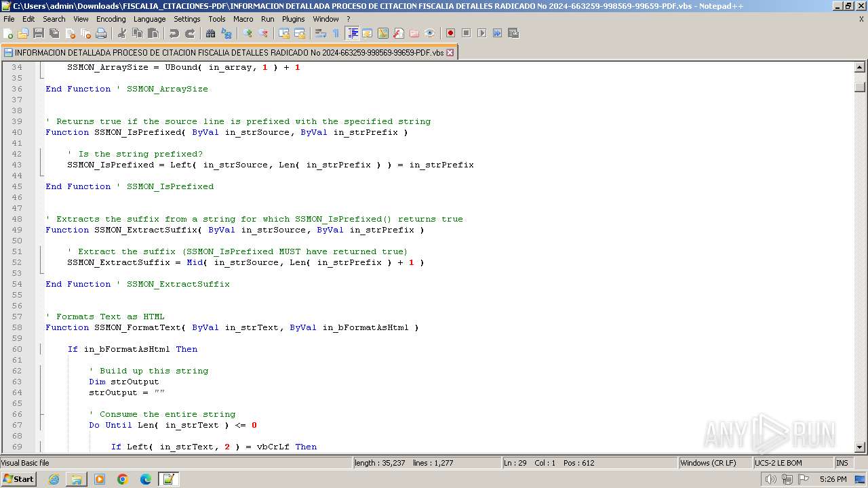Click the Zoom Out toolbar icon
This screenshot has width=868, height=488.
click(263, 33)
